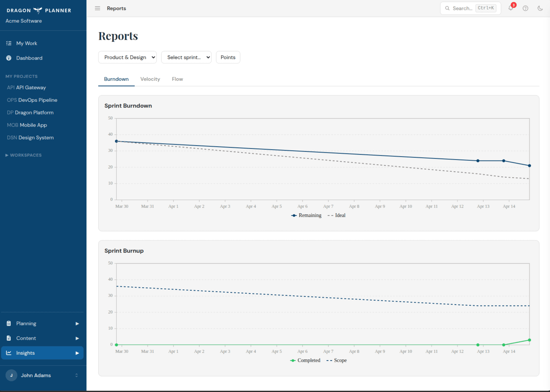Toggle the Ideal line in the burndown legend
This screenshot has width=550, height=392.
click(336, 215)
